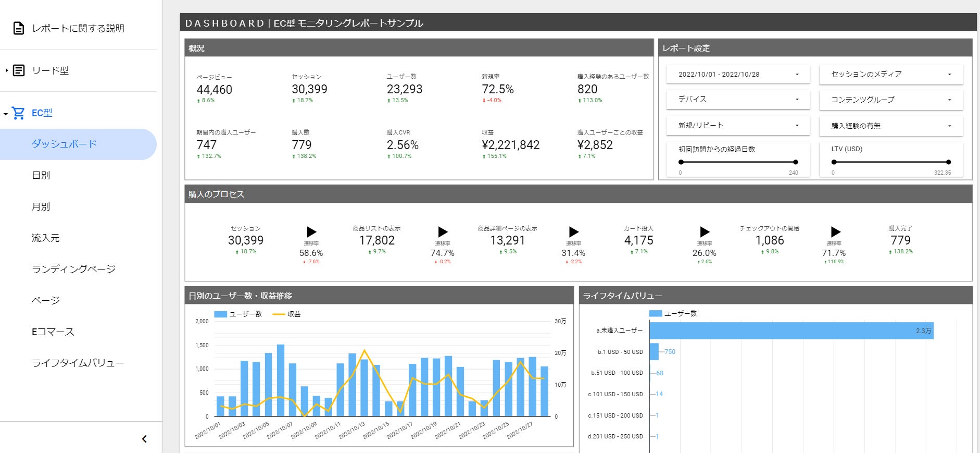
Task: Click the right handle of LTV (USD) slider
Action: (948, 162)
